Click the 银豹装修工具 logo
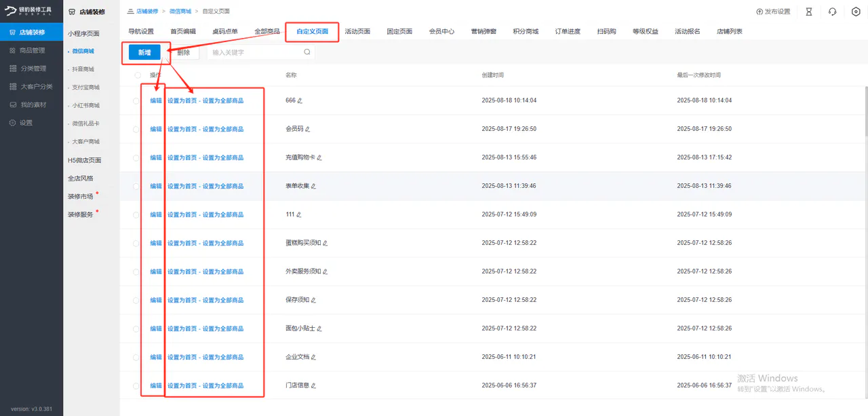Screen dimensions: 868x416 coord(27,12)
